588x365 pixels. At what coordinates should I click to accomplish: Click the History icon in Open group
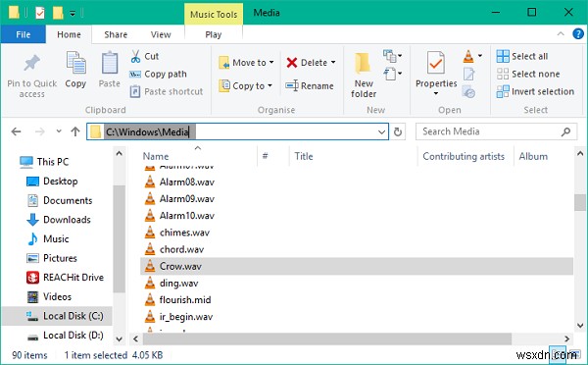tap(468, 91)
